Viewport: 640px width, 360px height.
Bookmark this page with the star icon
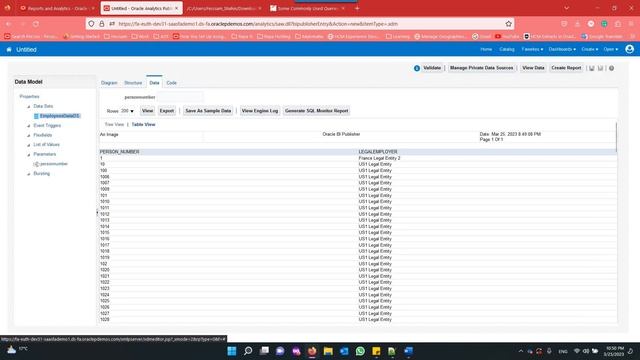pyautogui.click(x=509, y=24)
